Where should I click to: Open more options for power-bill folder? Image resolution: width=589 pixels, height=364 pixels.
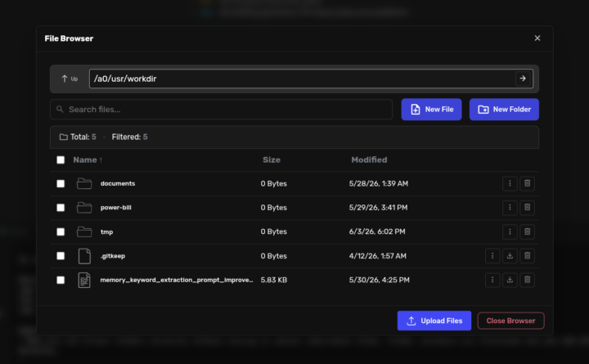tap(510, 207)
